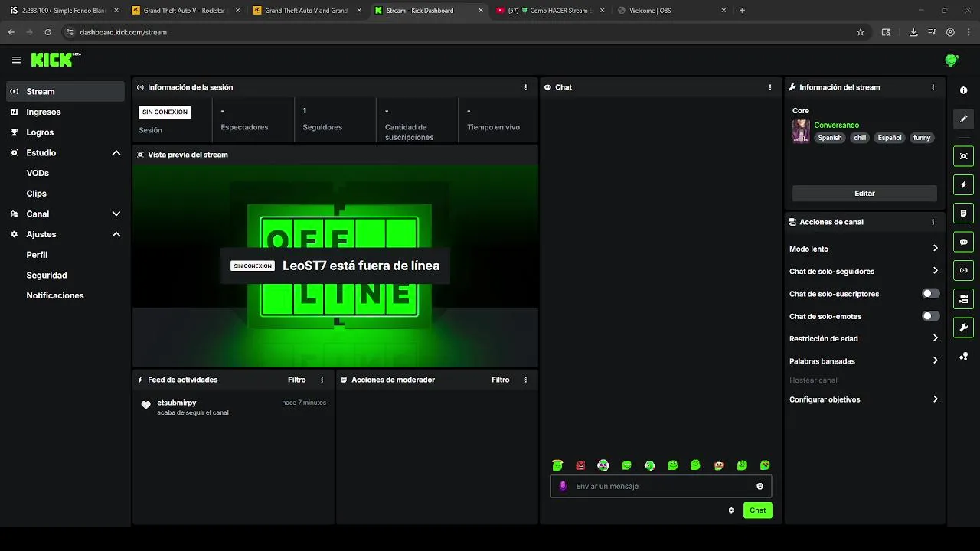The height and width of the screenshot is (551, 980).
Task: Open Chat panel three-dot options
Action: [769, 87]
